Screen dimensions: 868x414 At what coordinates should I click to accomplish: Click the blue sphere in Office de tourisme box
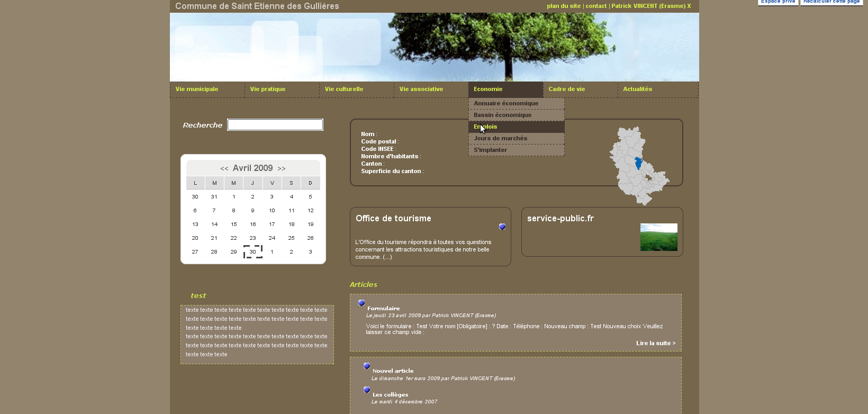tap(502, 227)
